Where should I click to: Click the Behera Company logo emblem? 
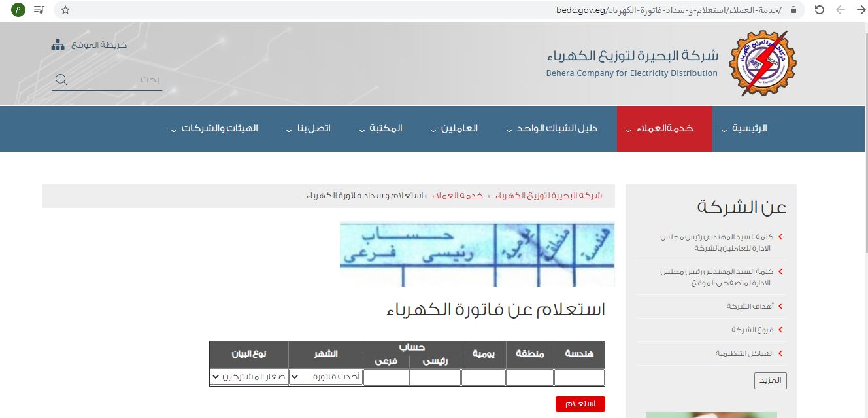tap(758, 63)
